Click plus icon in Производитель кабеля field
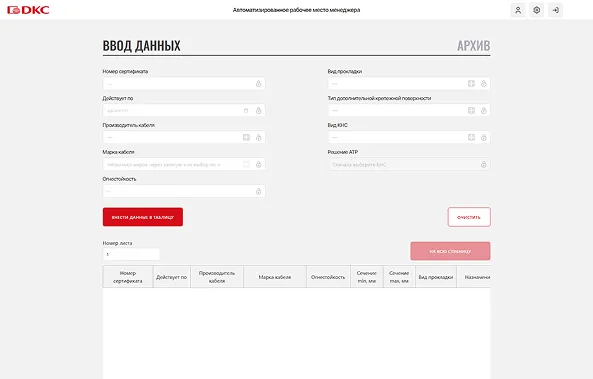Image resolution: width=593 pixels, height=379 pixels. 246,137
